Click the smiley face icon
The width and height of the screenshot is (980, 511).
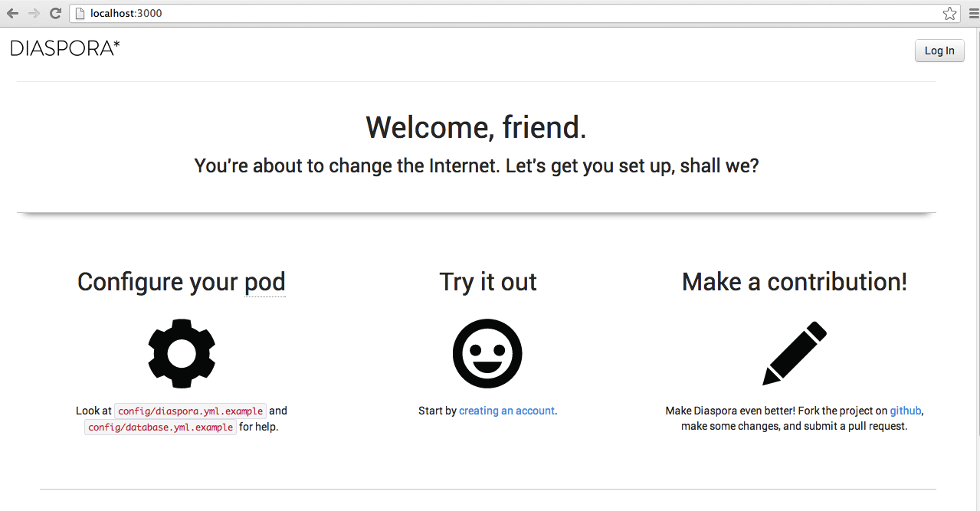pos(487,353)
